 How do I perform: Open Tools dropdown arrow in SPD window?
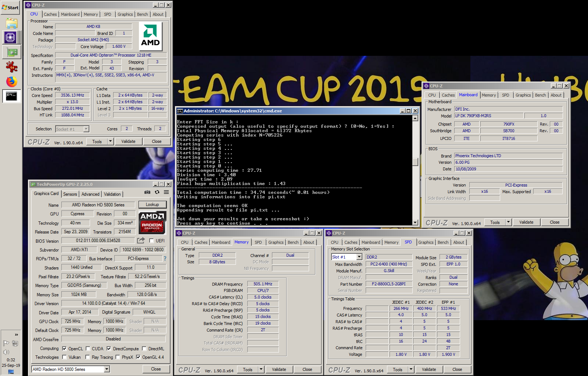pos(411,370)
